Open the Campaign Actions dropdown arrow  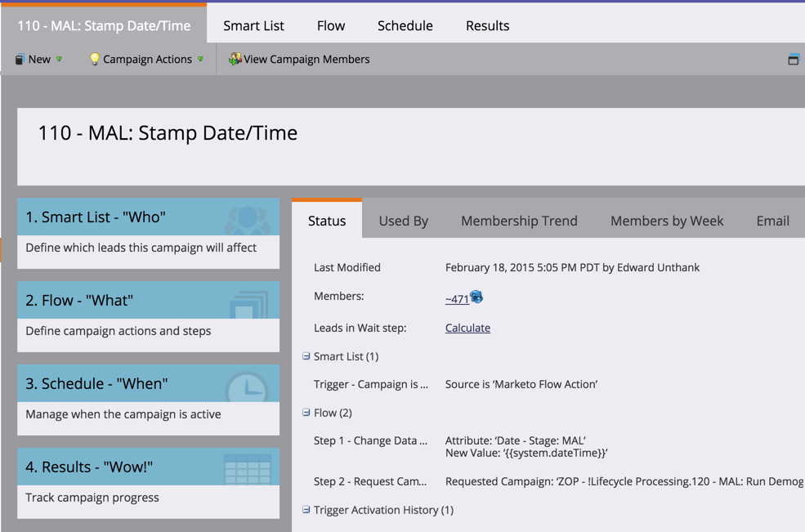point(201,59)
